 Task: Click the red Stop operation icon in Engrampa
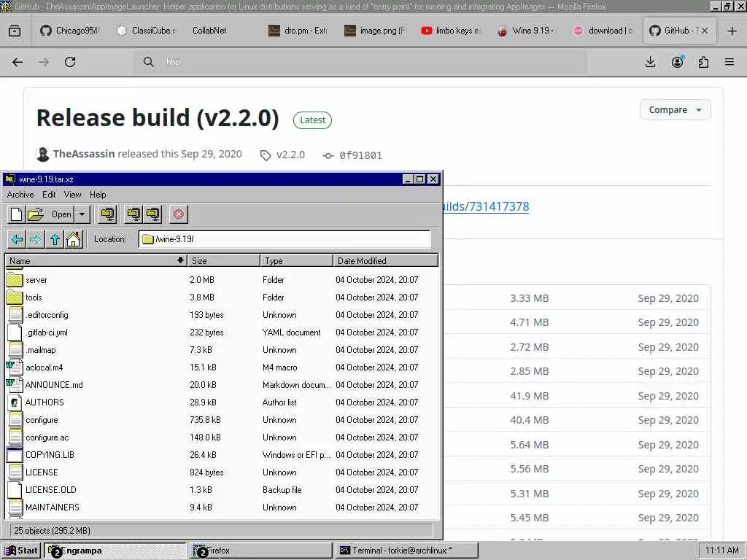(179, 214)
